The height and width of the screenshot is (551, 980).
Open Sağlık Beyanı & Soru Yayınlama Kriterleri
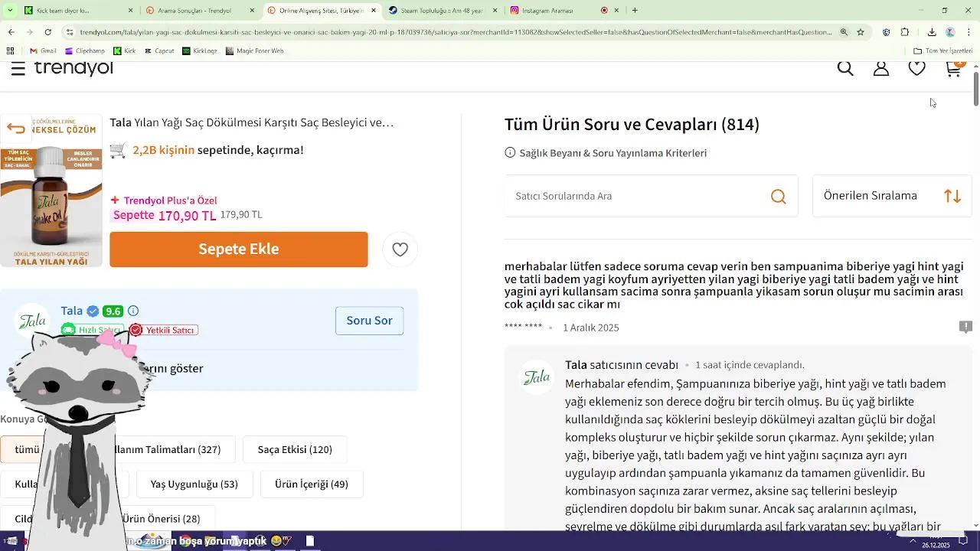point(606,153)
